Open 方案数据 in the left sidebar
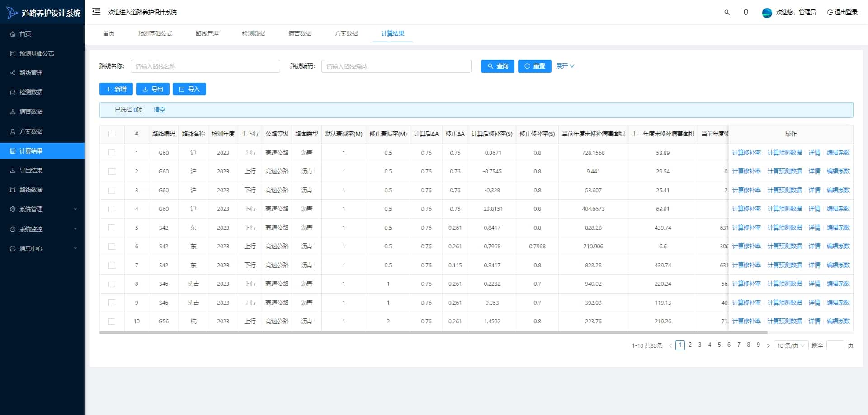Screen dimensions: 868x415 [x=42, y=131]
